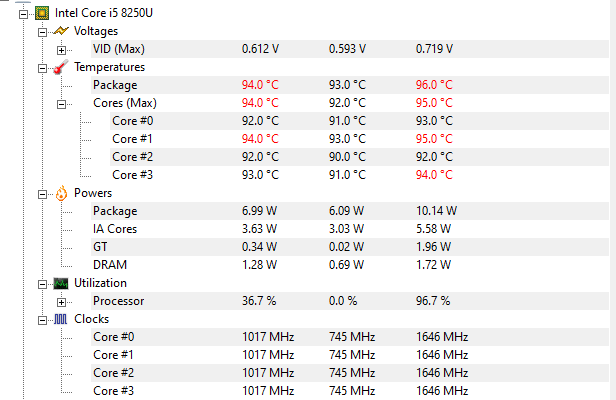Select temperature Core #1 row label
Screen dimensions: 616x400
[132, 139]
